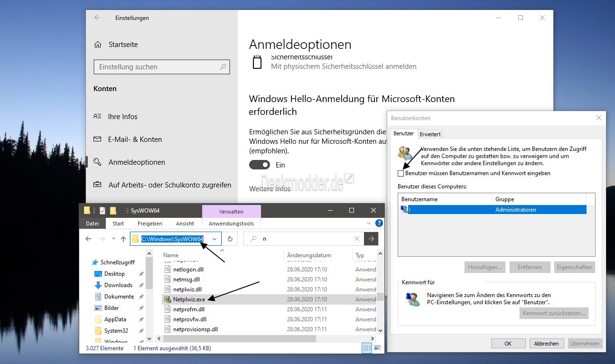Open recent locations dropdown beside the forward arrow
The width and height of the screenshot is (615, 364).
tap(113, 239)
